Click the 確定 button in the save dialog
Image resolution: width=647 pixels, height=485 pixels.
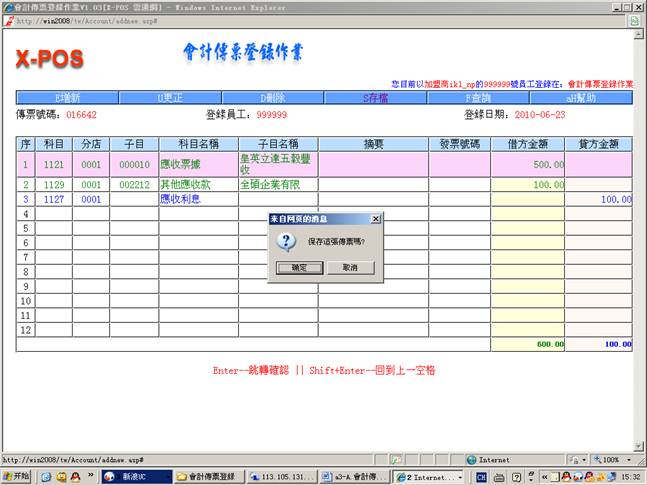click(299, 268)
